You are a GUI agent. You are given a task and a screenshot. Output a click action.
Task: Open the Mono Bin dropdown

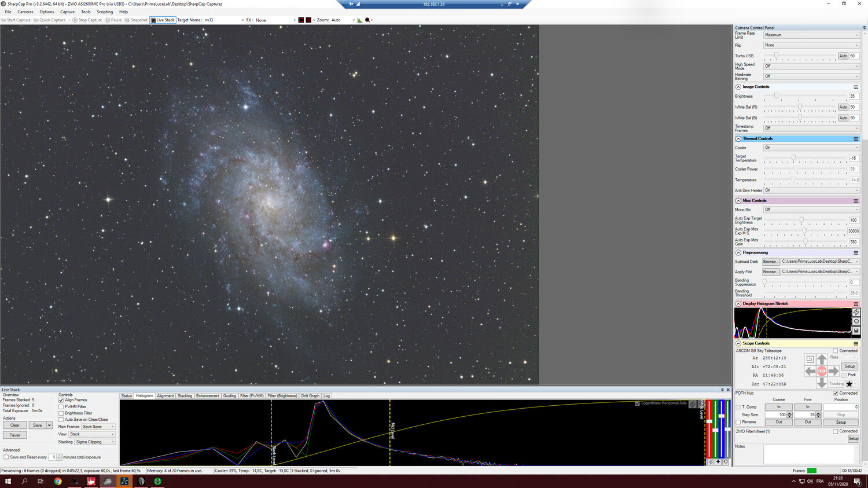click(811, 210)
